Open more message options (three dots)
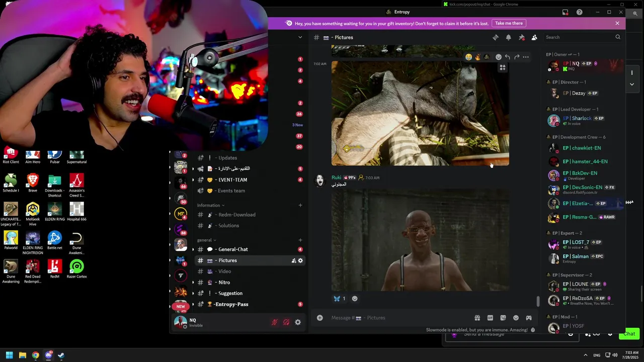This screenshot has width=644, height=362. pos(526,57)
